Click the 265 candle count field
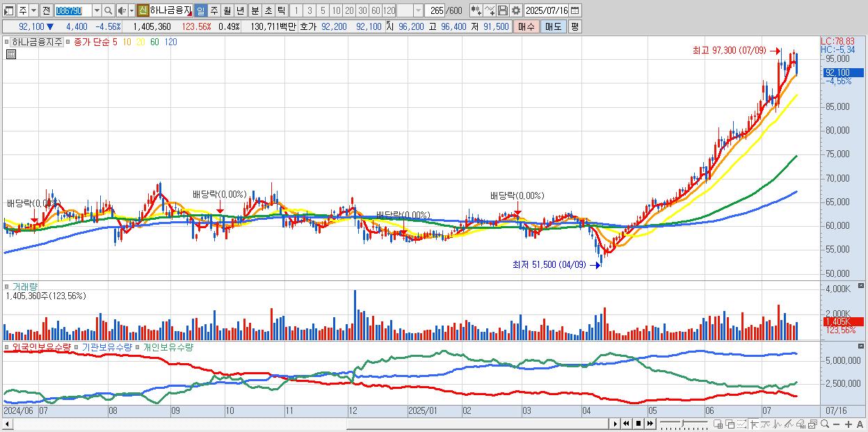Screen dimensions: 868x432 coord(436,10)
